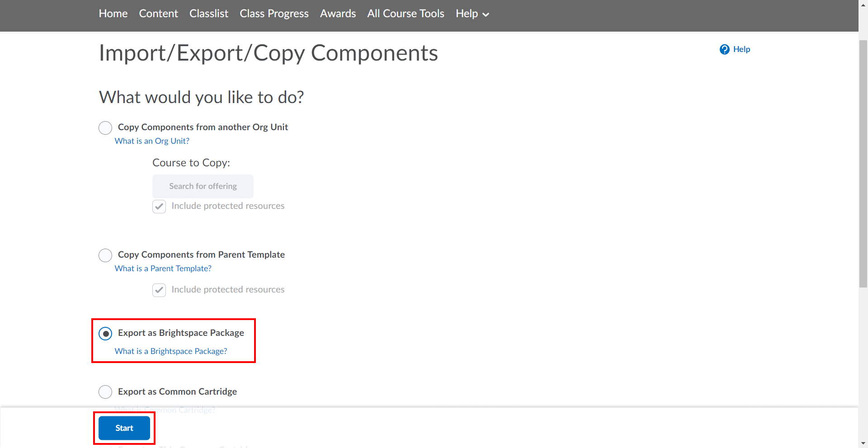Open 'What is a Brightspace Package?' link
The height and width of the screenshot is (448, 868).
171,351
